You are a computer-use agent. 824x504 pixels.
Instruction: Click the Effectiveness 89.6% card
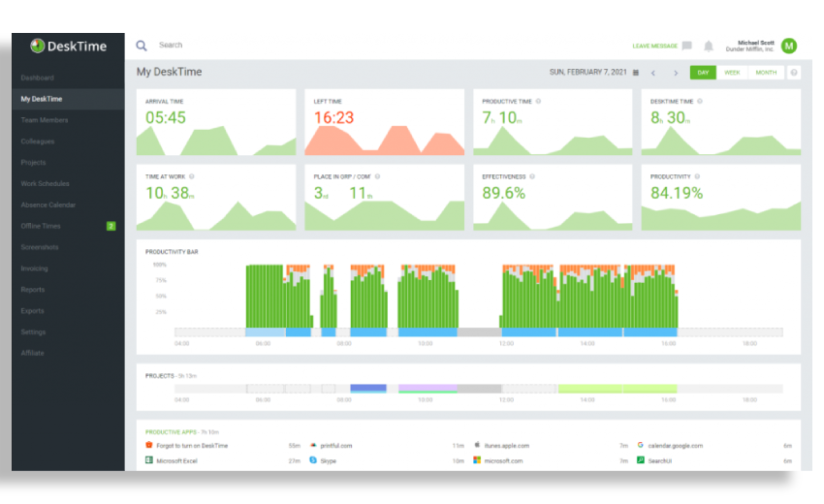pyautogui.click(x=553, y=197)
